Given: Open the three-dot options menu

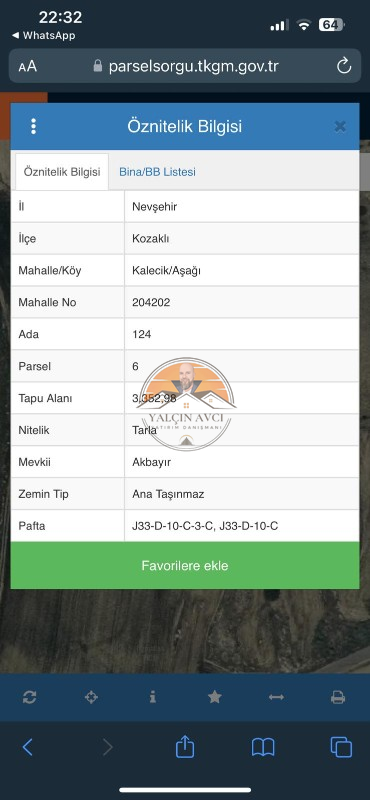Looking at the screenshot, I should 33,127.
